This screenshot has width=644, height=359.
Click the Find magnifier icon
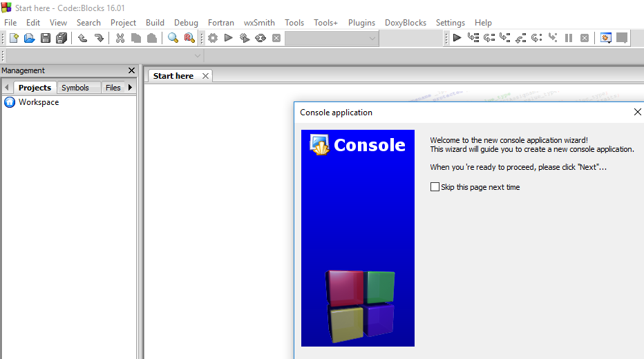tap(173, 38)
